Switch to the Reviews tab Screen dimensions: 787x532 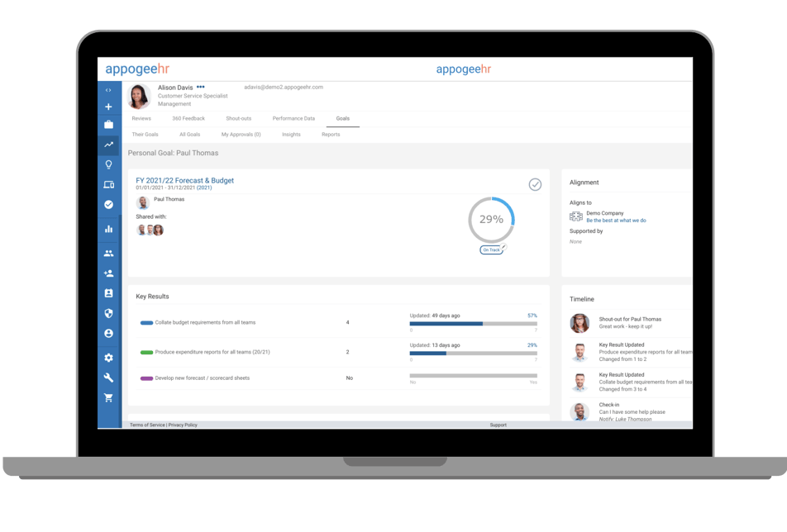click(x=141, y=118)
